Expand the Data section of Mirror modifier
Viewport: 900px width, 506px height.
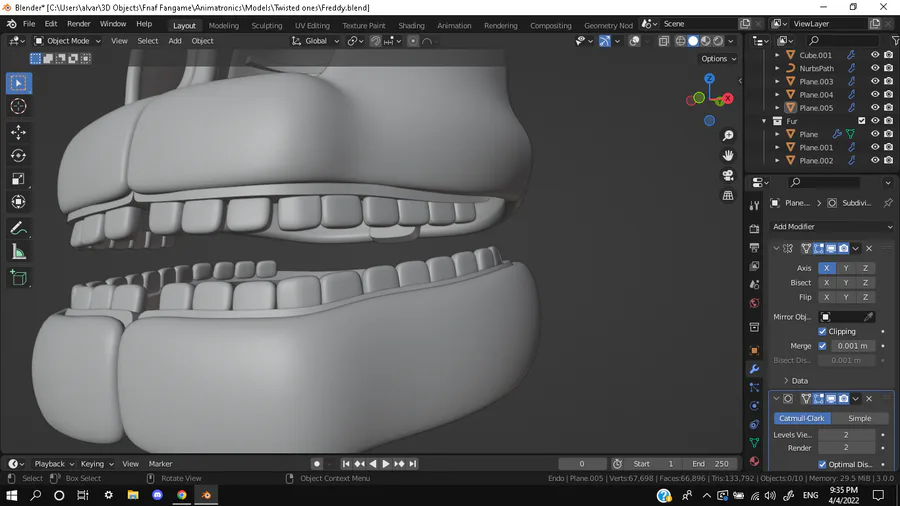tap(796, 380)
